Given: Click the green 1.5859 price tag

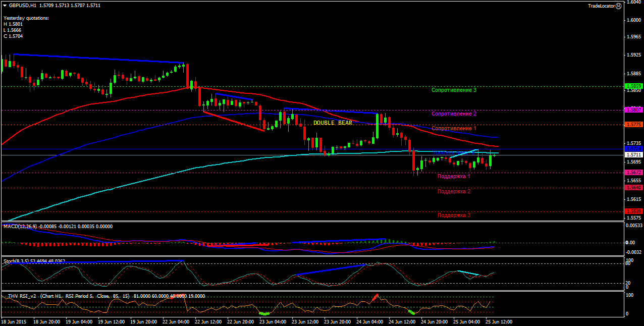Looking at the screenshot, I should [633, 86].
